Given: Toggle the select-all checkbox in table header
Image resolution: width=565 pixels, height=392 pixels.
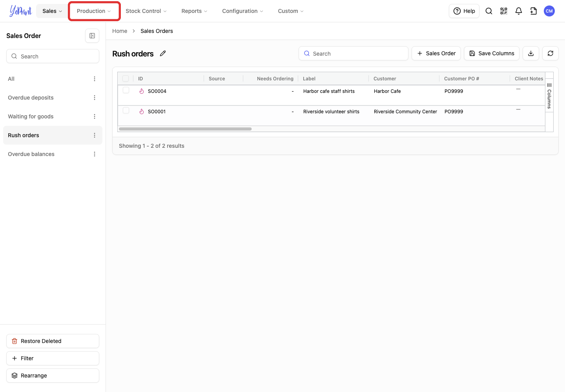Looking at the screenshot, I should [126, 78].
